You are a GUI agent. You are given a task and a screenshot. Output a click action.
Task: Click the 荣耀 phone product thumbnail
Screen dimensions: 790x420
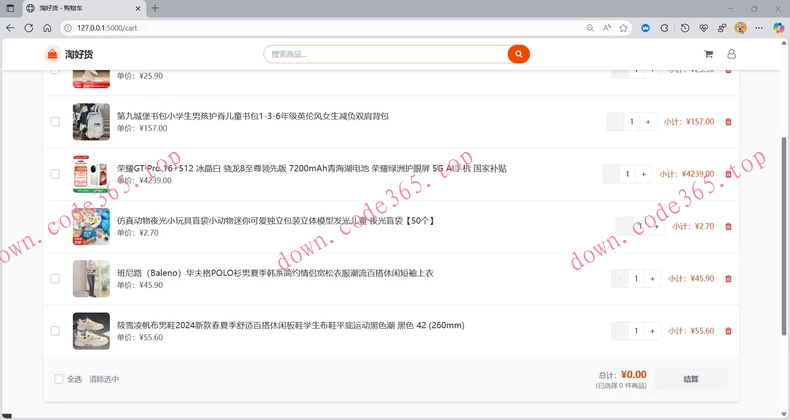pos(91,174)
